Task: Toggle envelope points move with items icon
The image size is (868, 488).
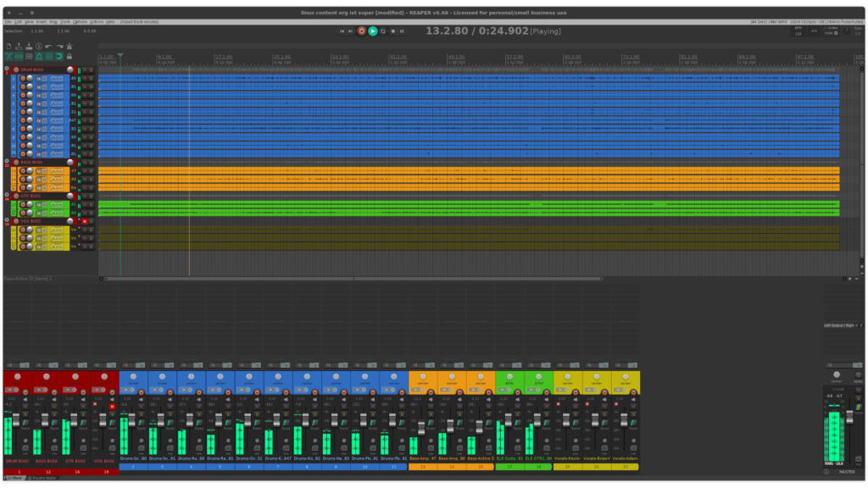Action: 39,57
